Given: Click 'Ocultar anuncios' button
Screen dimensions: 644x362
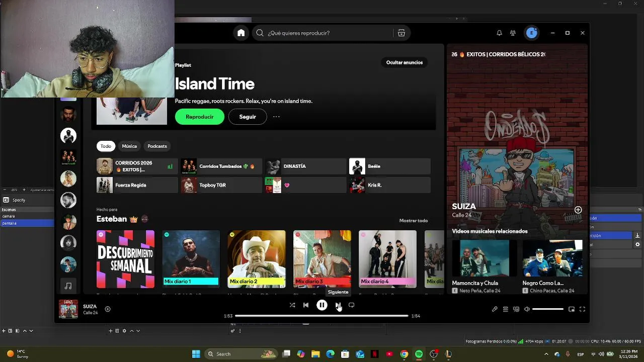Looking at the screenshot, I should coord(405,62).
